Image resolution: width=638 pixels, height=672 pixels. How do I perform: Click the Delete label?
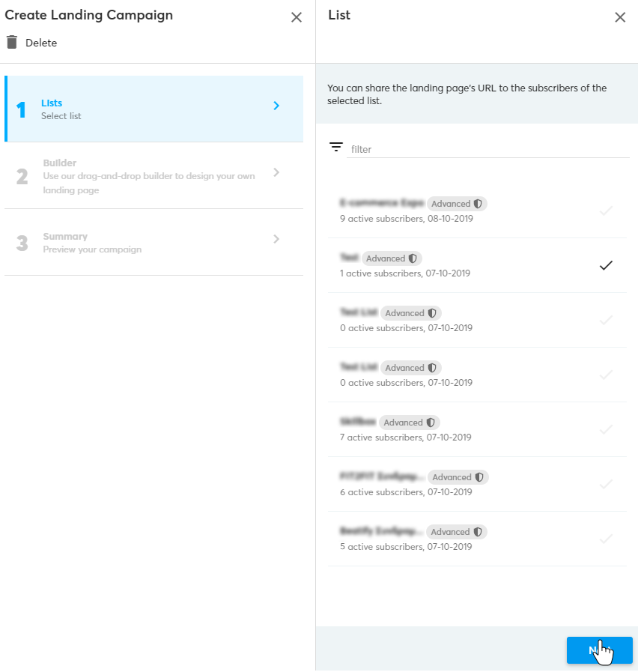click(x=41, y=43)
